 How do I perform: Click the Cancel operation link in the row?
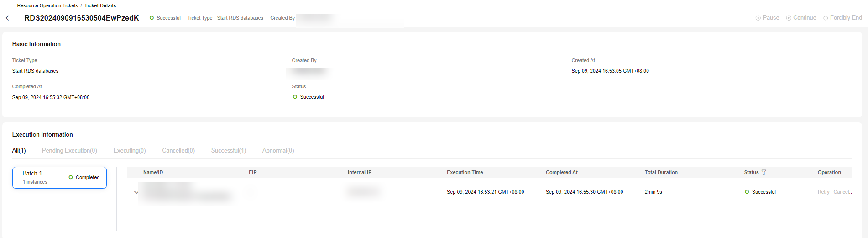point(842,192)
